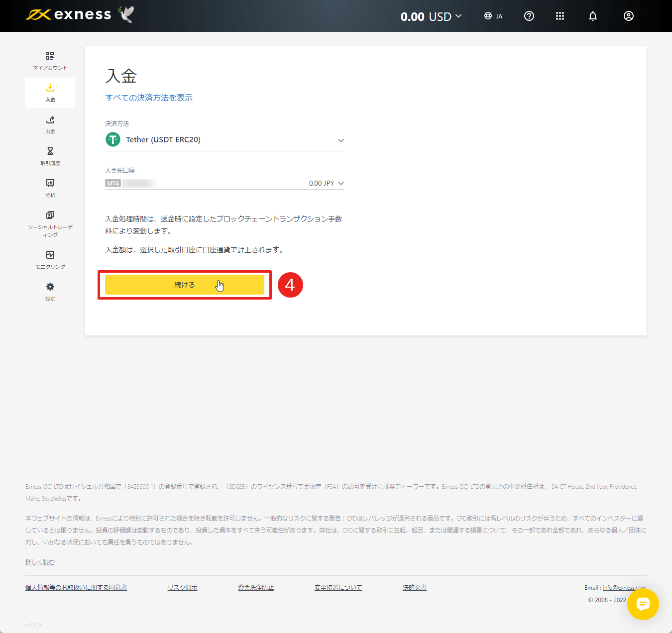This screenshot has height=633, width=672.
Task: Open the 出金 withdrawal page
Action: 50,124
